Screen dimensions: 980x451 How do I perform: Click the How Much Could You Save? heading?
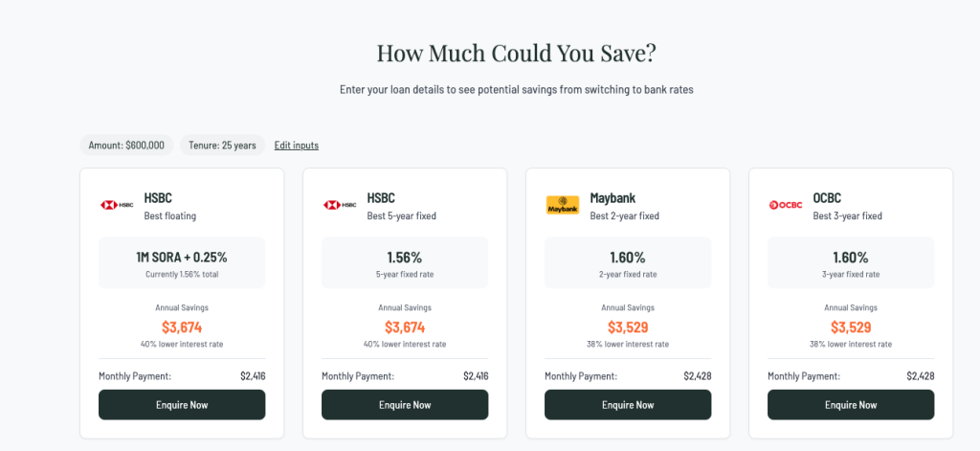tap(516, 54)
